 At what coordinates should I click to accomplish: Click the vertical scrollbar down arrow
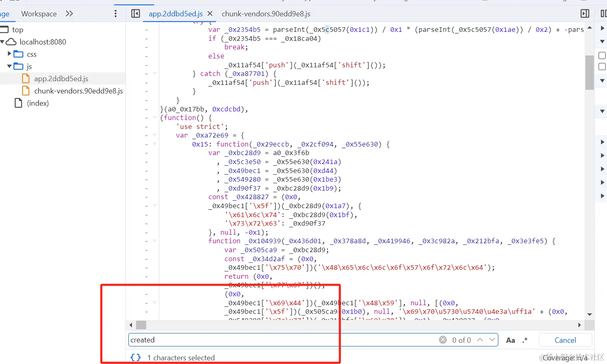coord(589,314)
